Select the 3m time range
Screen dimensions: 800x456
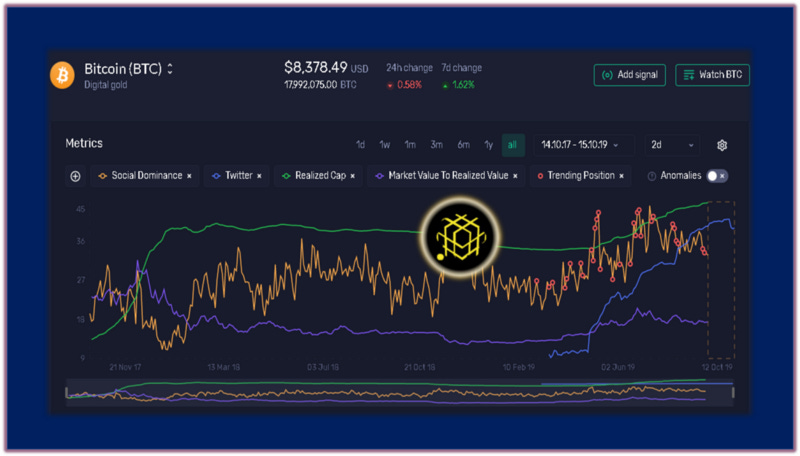(x=436, y=145)
